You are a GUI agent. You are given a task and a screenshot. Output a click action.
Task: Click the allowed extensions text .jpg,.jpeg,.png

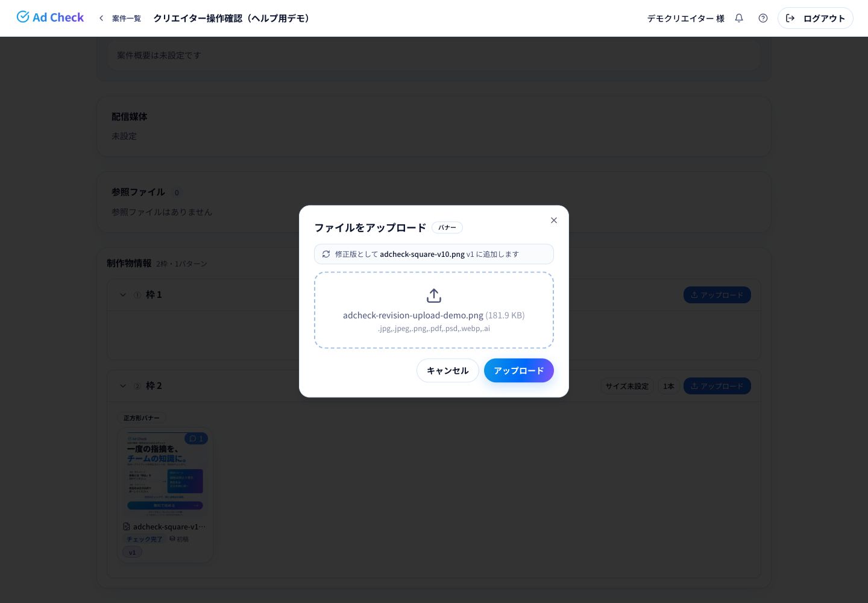click(434, 329)
